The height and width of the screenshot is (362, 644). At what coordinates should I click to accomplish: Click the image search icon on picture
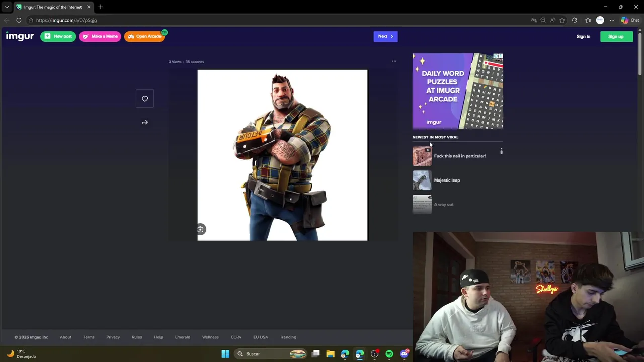point(200,229)
